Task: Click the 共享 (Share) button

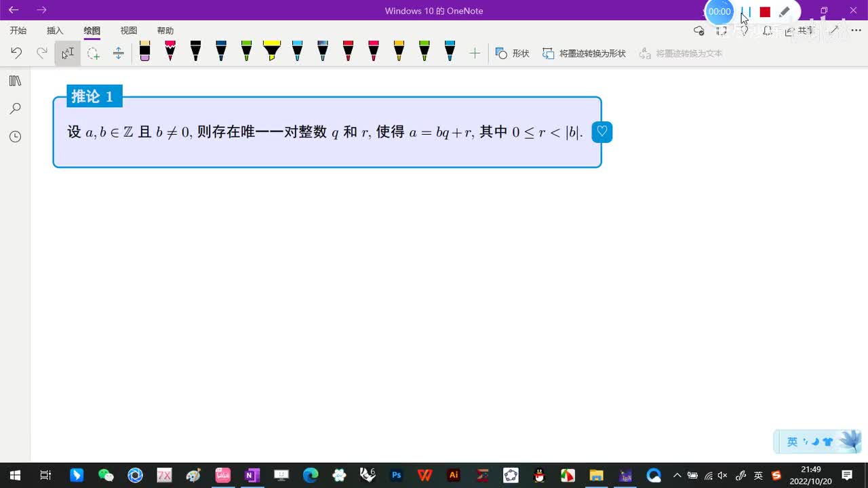Action: [800, 30]
